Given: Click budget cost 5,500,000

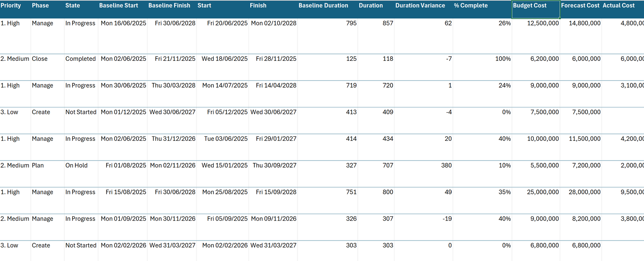Looking at the screenshot, I should tap(545, 166).
